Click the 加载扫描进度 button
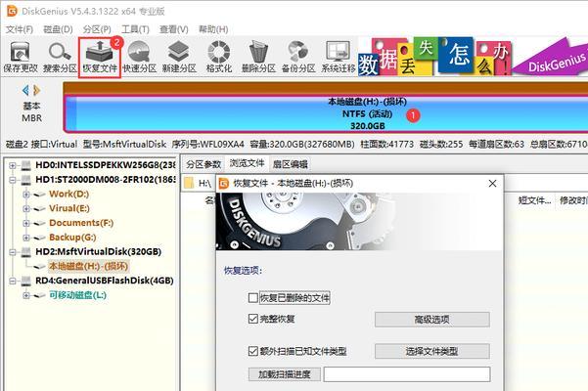Viewport: 588px width, 391px height. coord(285,374)
